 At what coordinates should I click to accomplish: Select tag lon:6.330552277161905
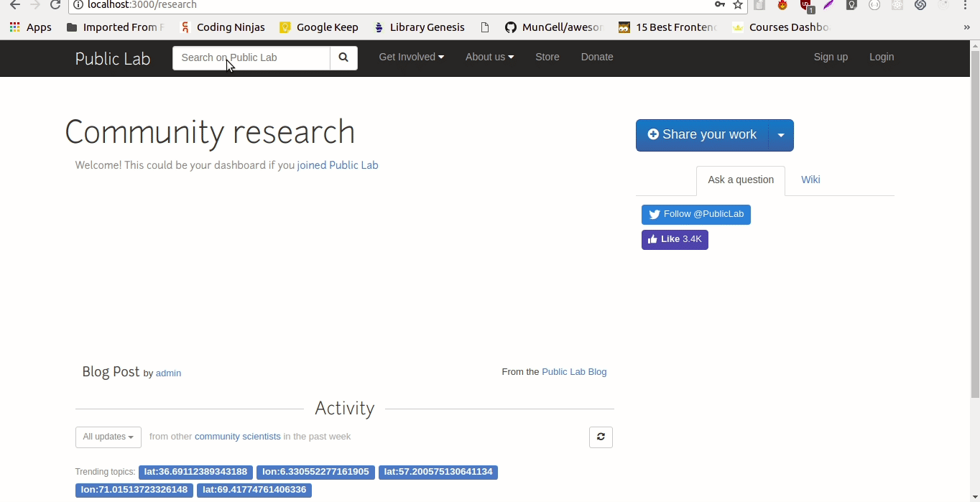(315, 473)
